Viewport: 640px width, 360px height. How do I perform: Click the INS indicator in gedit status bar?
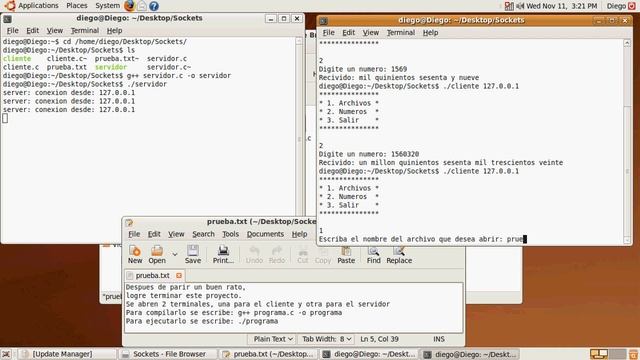[439, 339]
